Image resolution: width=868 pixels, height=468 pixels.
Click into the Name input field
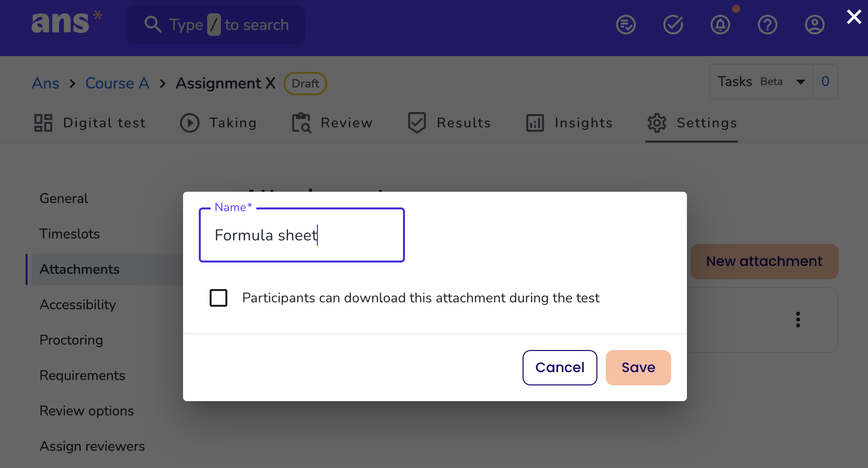tap(302, 235)
